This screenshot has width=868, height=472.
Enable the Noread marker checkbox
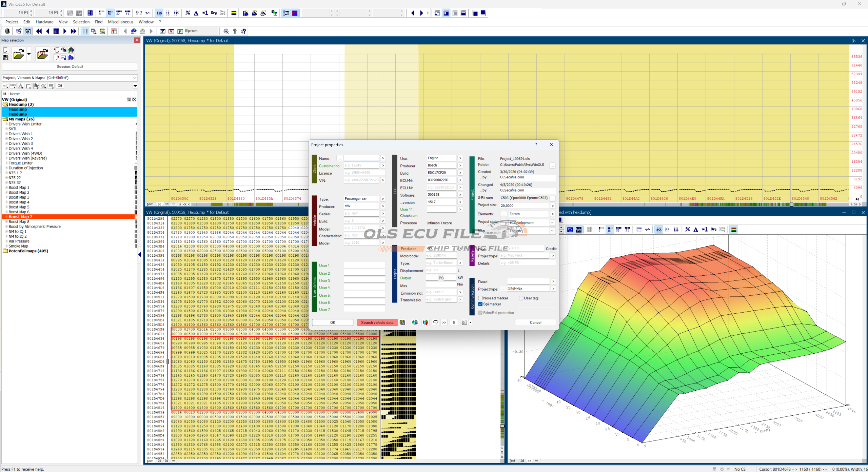point(480,298)
